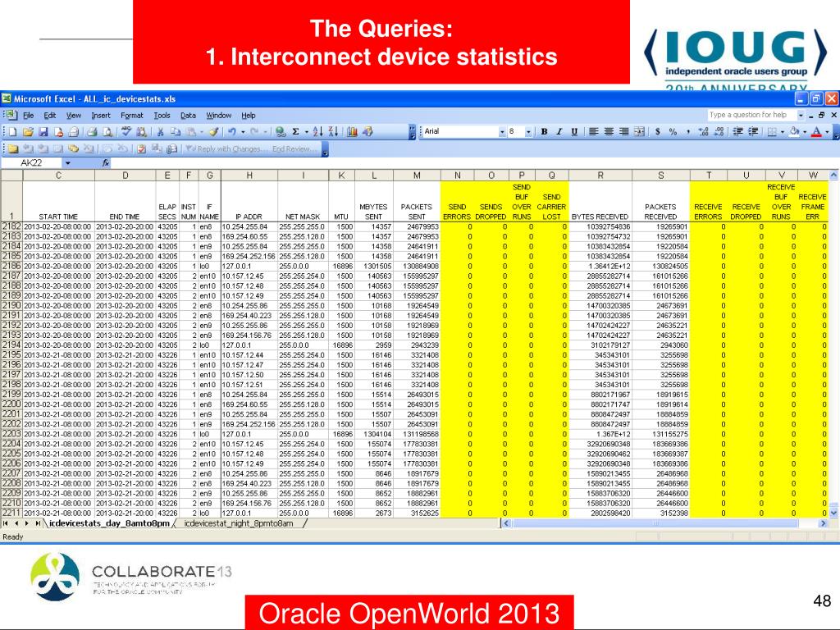Go to the last sheet tab arrow
This screenshot has width=840, height=630.
click(x=38, y=523)
